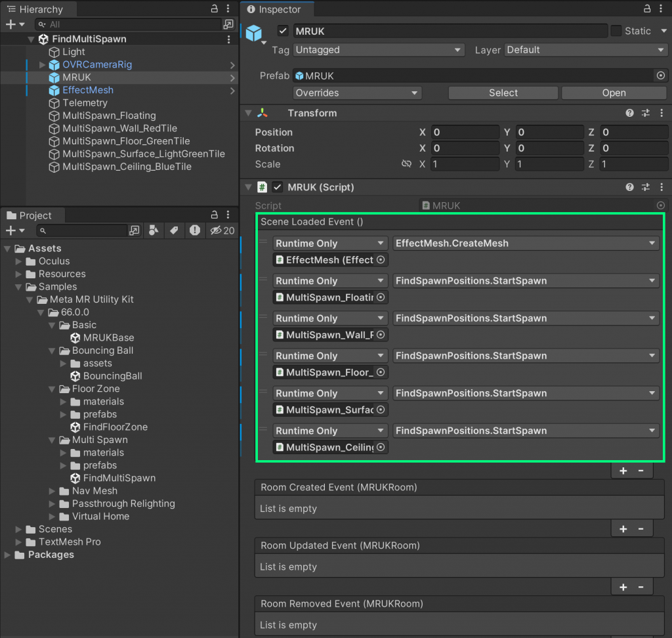
Task: Toggle the Scale constrained proportions link icon
Action: pos(406,164)
